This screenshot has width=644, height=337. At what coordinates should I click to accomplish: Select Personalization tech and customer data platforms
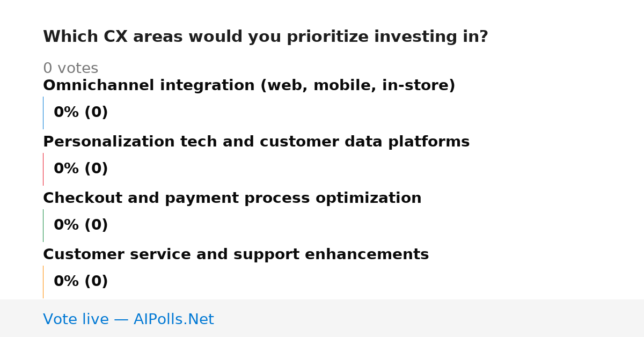pos(256,142)
